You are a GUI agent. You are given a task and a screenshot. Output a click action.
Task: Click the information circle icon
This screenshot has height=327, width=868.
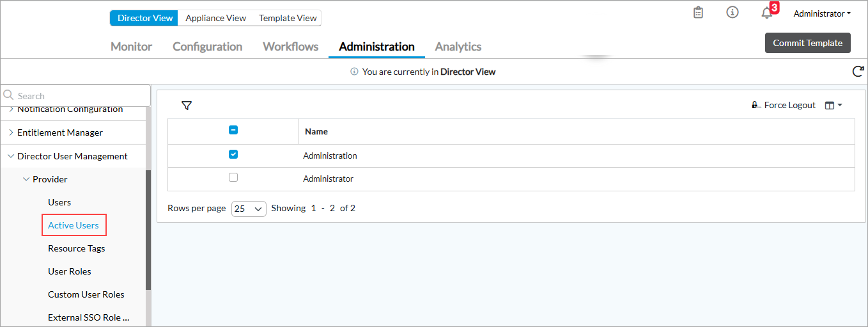732,13
